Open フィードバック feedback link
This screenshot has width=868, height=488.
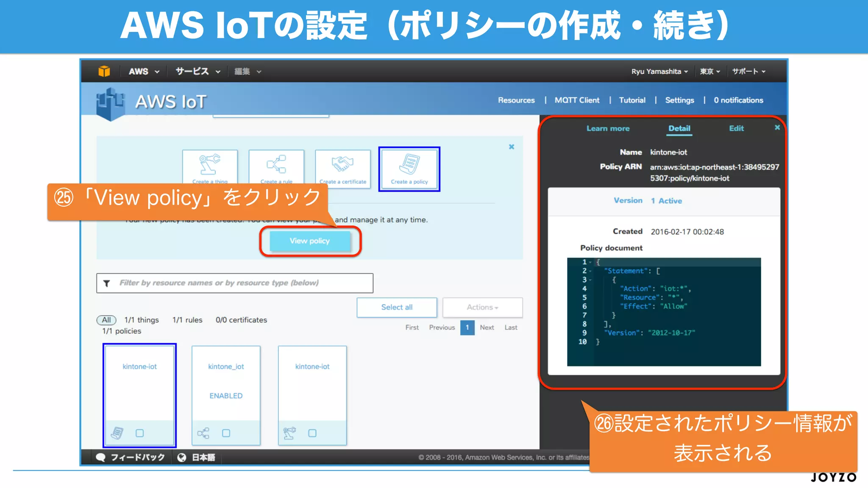[137, 457]
